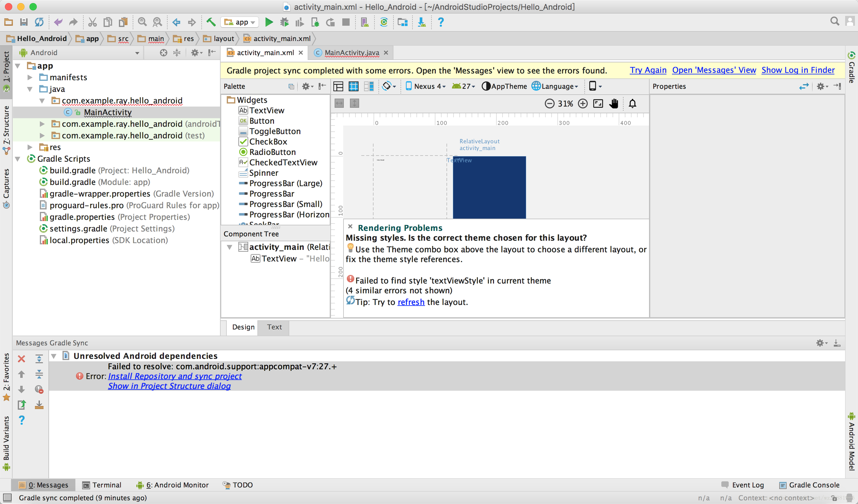The image size is (858, 504).
Task: Click the Help question mark in toolbar
Action: pos(441,22)
